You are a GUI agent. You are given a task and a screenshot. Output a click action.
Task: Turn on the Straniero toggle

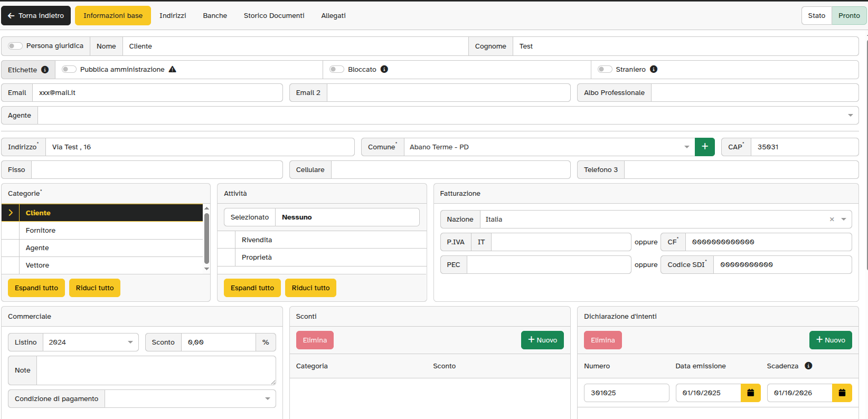(x=605, y=69)
